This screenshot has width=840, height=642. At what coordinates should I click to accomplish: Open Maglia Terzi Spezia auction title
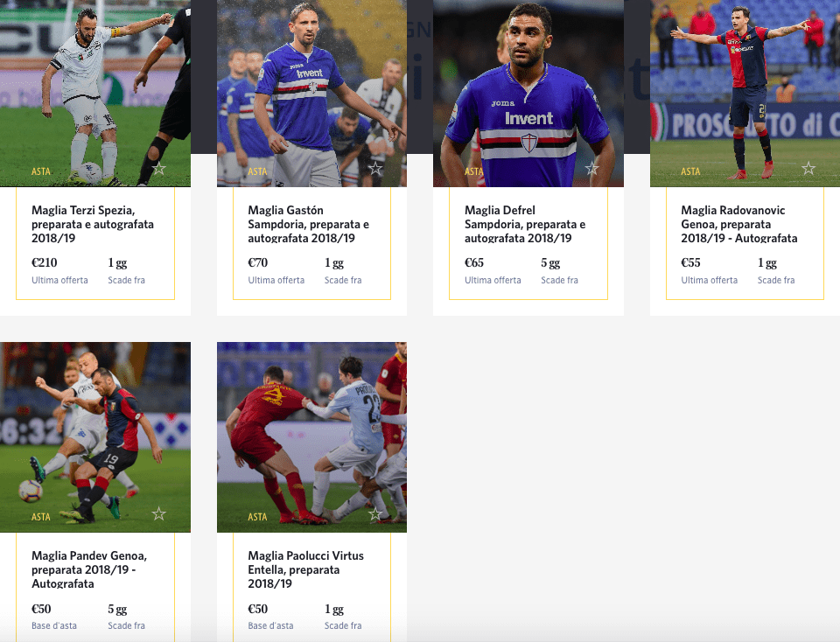coord(93,224)
